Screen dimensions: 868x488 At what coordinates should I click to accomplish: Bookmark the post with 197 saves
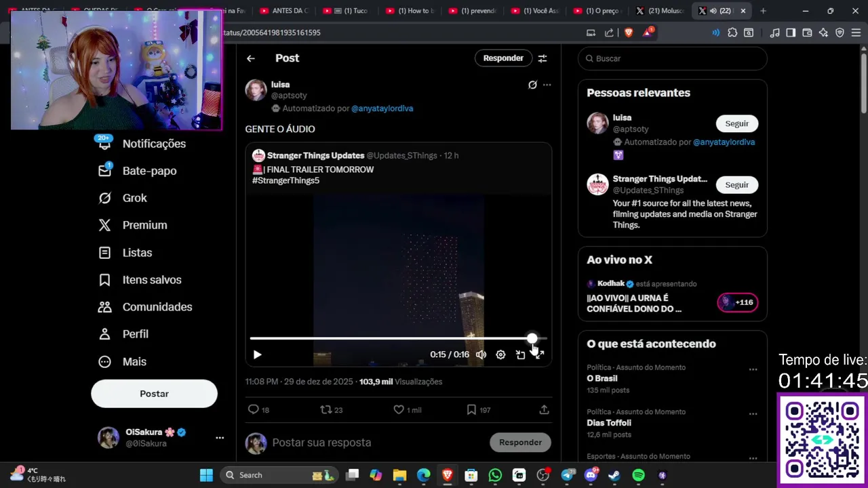click(471, 409)
